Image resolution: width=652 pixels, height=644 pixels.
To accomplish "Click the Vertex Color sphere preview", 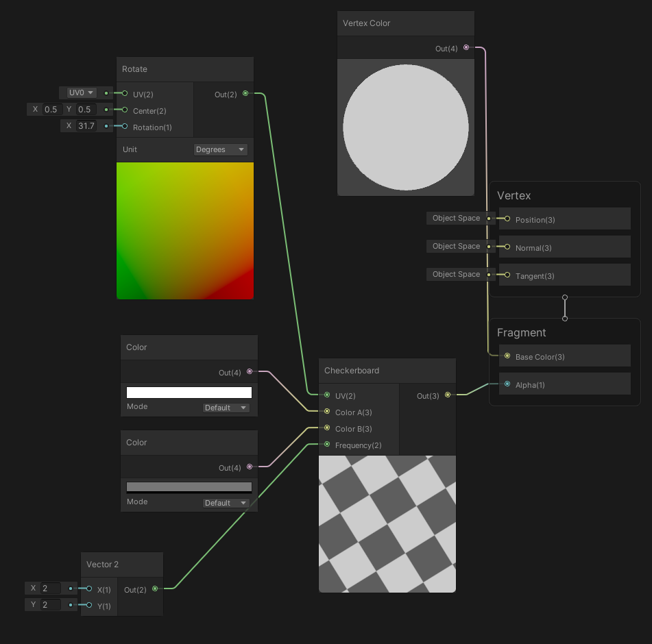I will 406,127.
